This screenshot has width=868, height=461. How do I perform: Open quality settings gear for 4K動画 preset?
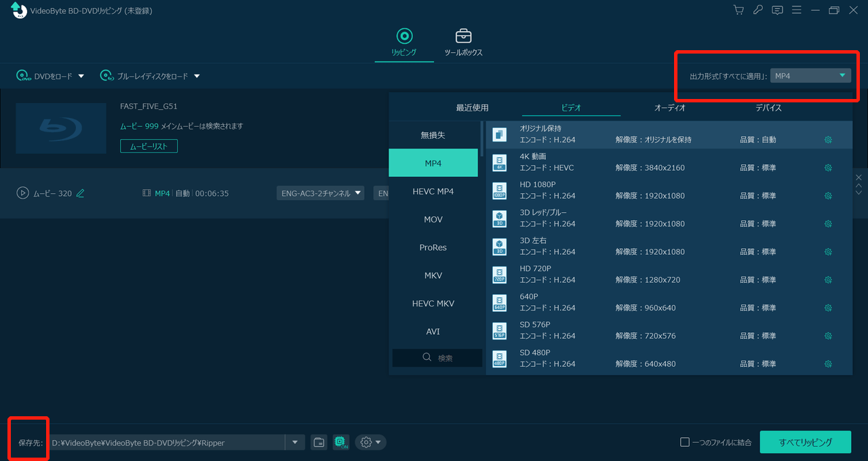[x=828, y=167]
